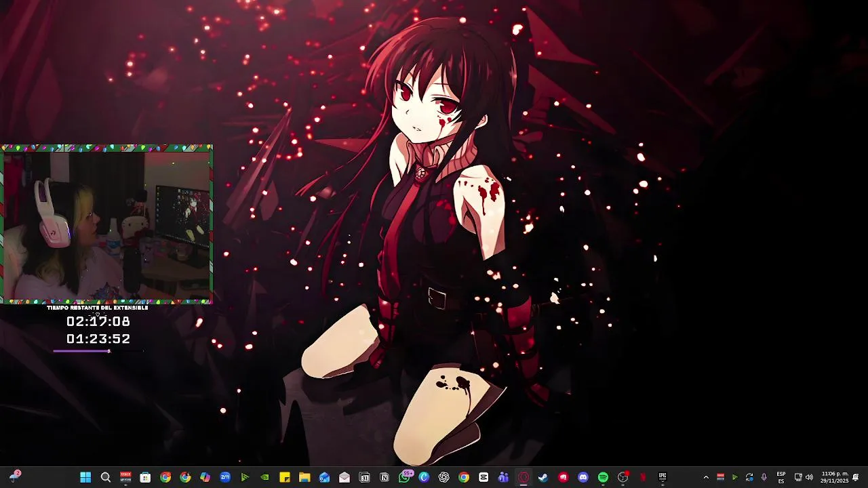
Task: Launch Notion from the taskbar
Action: [384, 477]
